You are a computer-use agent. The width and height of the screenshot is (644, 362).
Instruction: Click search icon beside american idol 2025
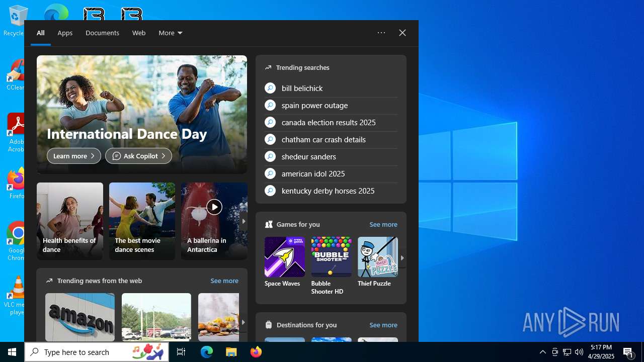tap(270, 173)
